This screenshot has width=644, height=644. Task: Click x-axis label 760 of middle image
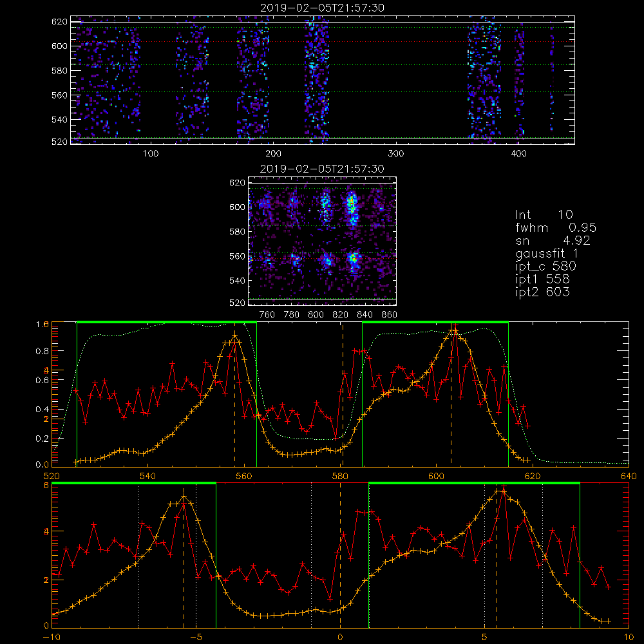point(267,315)
